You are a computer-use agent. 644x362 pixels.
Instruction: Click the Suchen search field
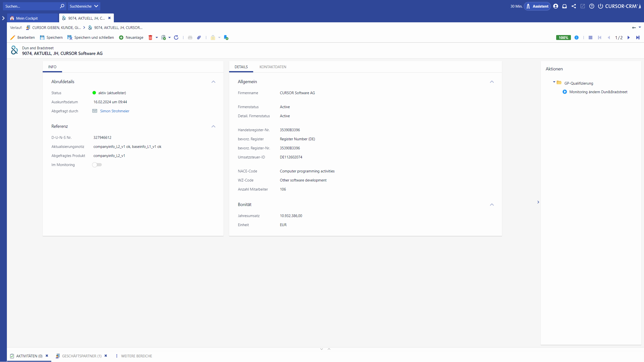point(31,6)
